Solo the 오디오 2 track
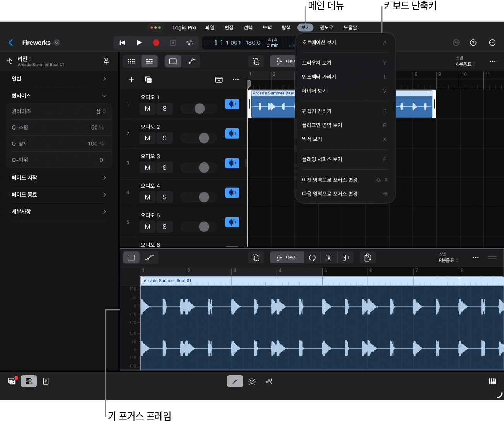 pos(164,138)
